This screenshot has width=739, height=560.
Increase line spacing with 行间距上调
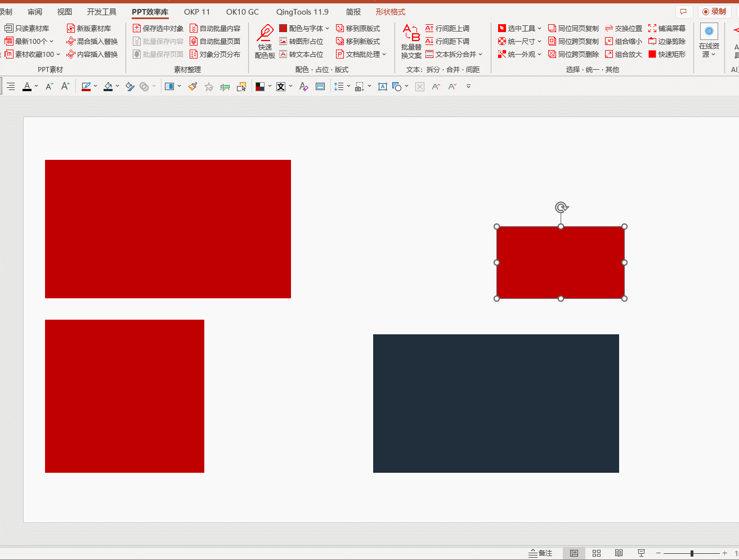447,28
